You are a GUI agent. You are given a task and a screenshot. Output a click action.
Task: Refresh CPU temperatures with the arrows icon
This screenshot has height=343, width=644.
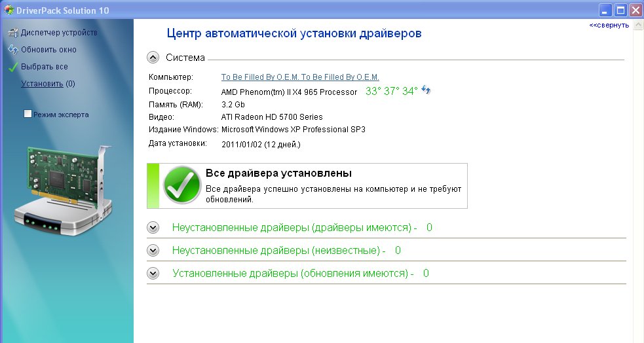(x=426, y=90)
